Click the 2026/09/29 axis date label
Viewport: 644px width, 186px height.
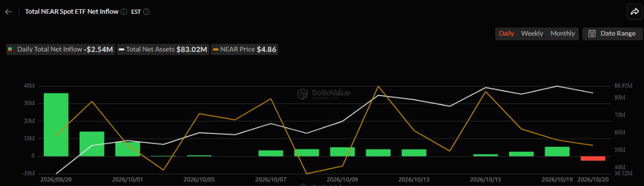(x=56, y=179)
